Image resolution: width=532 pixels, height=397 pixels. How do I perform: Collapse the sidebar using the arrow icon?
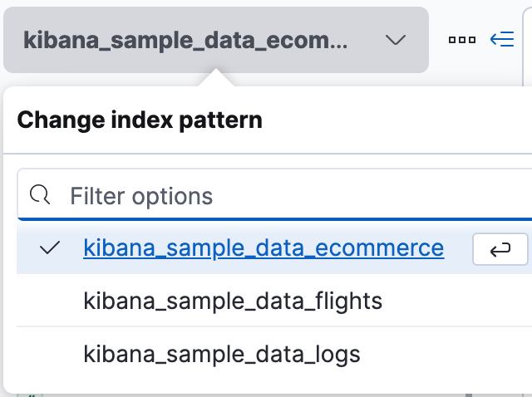pyautogui.click(x=502, y=40)
